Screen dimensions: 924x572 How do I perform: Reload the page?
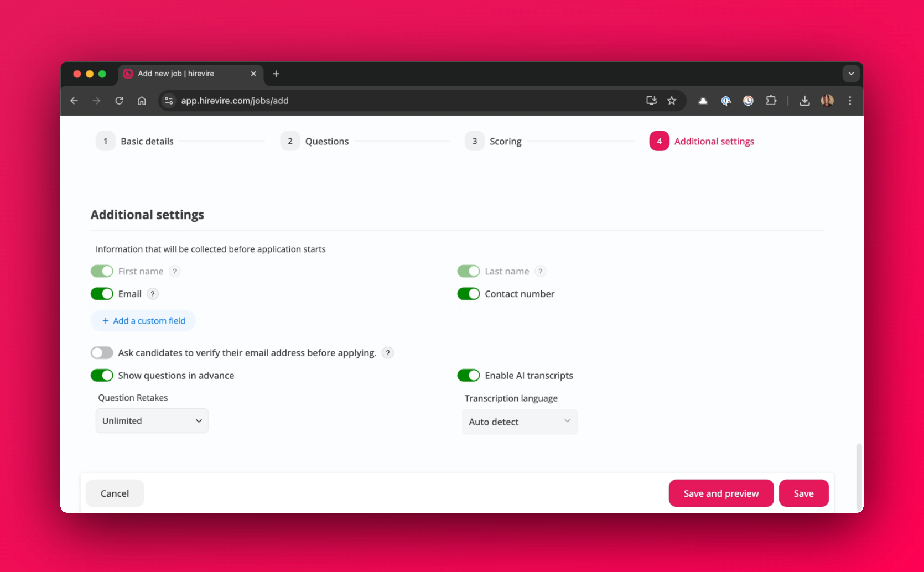(119, 101)
